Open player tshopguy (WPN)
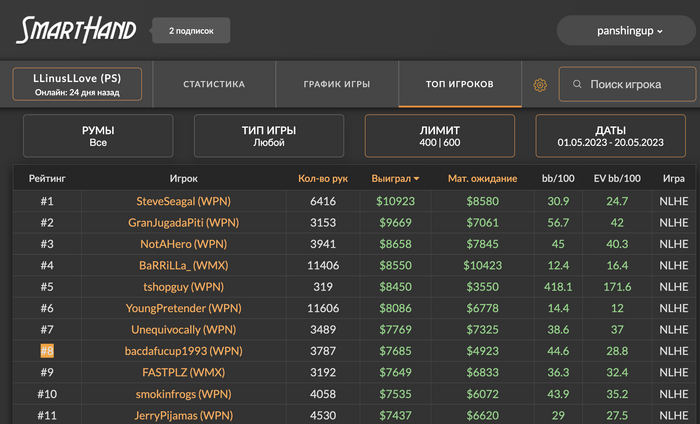Image resolution: width=700 pixels, height=424 pixels. click(183, 287)
